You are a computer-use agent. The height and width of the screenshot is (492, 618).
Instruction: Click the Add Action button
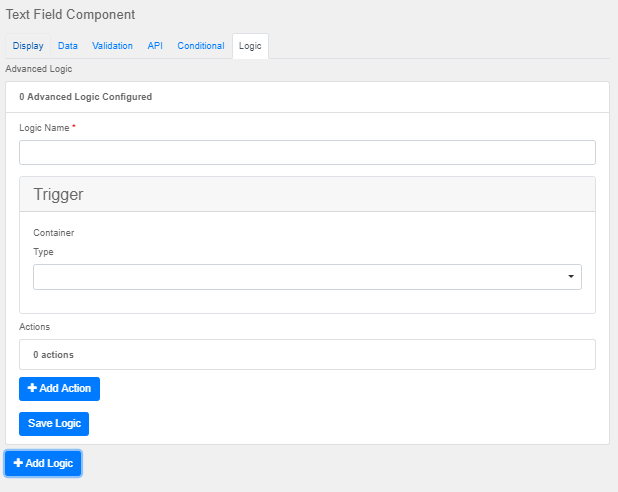point(60,389)
